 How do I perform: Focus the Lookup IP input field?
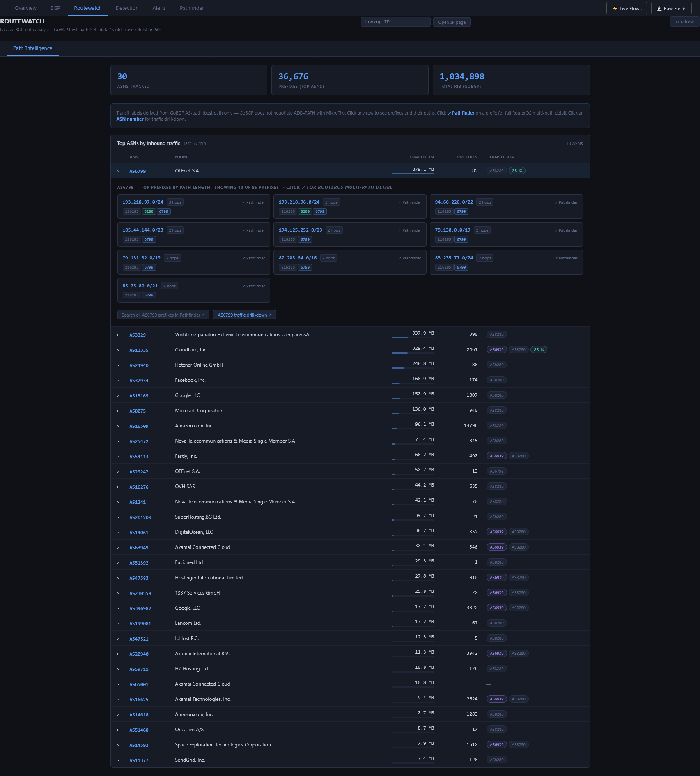[x=395, y=22]
